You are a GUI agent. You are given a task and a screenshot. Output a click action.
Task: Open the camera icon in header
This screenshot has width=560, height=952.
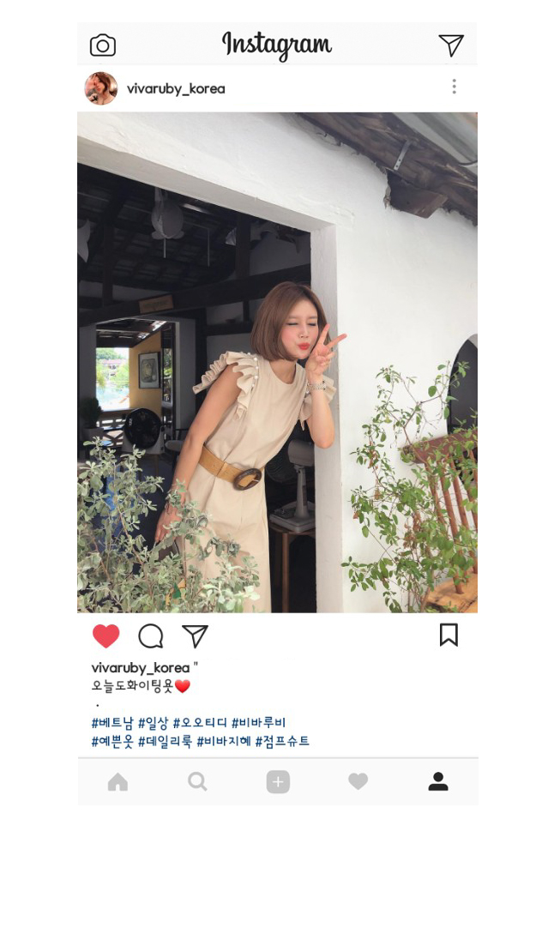pyautogui.click(x=103, y=45)
